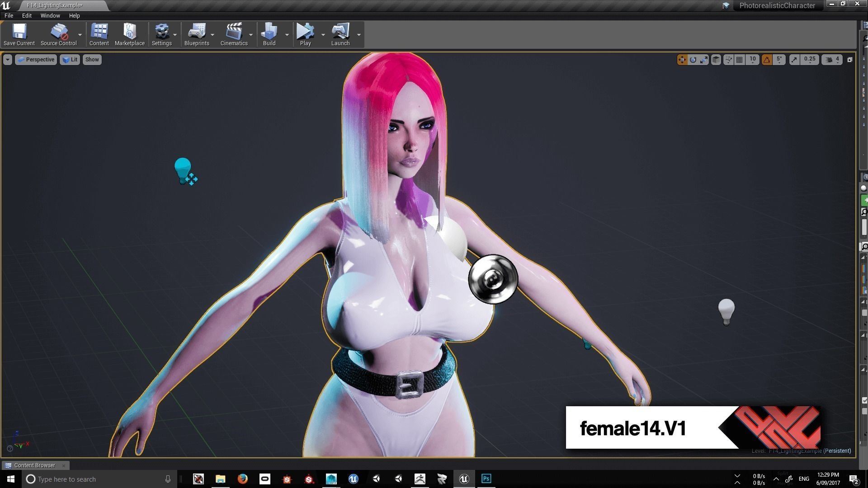868x488 pixels.
Task: Open Firefox from the taskbar
Action: pyautogui.click(x=243, y=479)
